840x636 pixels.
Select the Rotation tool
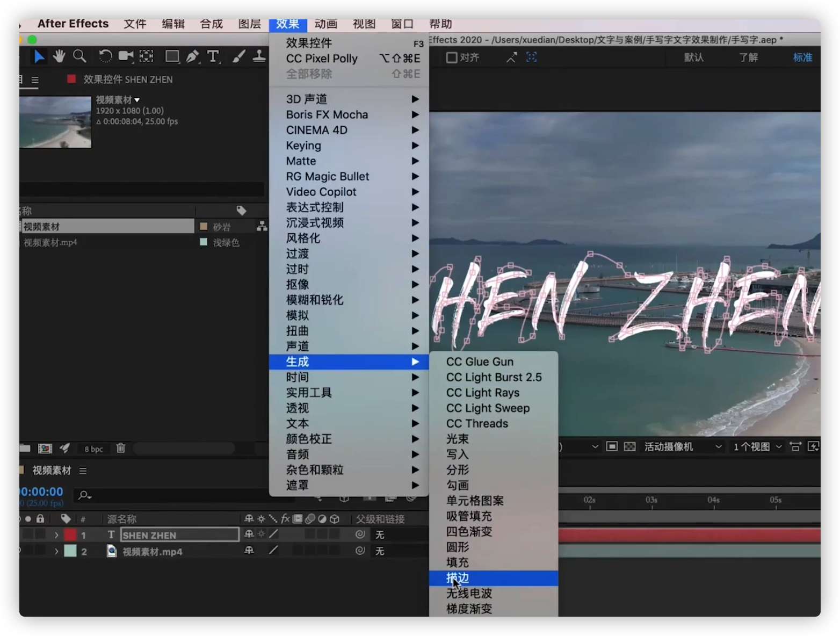click(x=105, y=56)
